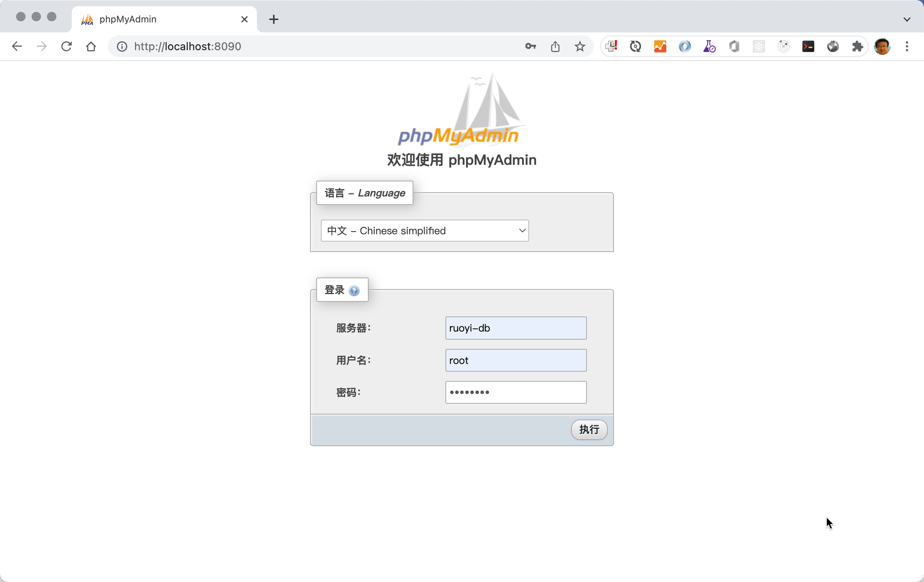Click the browser back arrow
This screenshot has height=582, width=924.
[17, 46]
